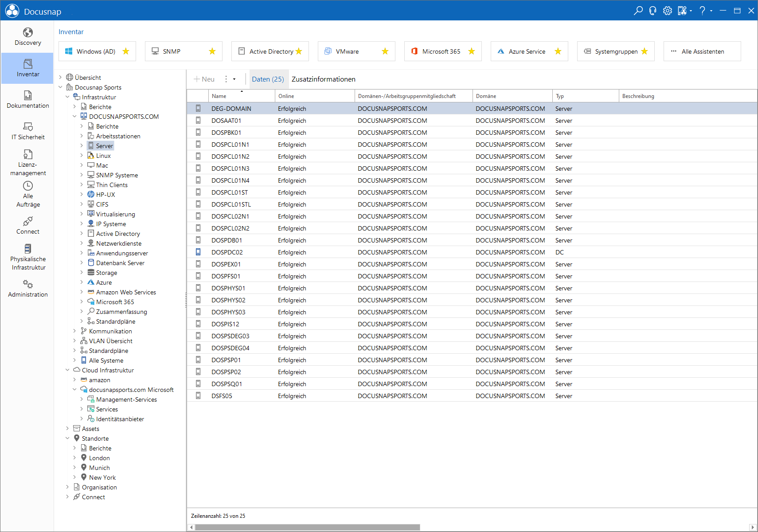Click the Linux penguin icon in tree
This screenshot has height=532, width=758.
91,156
